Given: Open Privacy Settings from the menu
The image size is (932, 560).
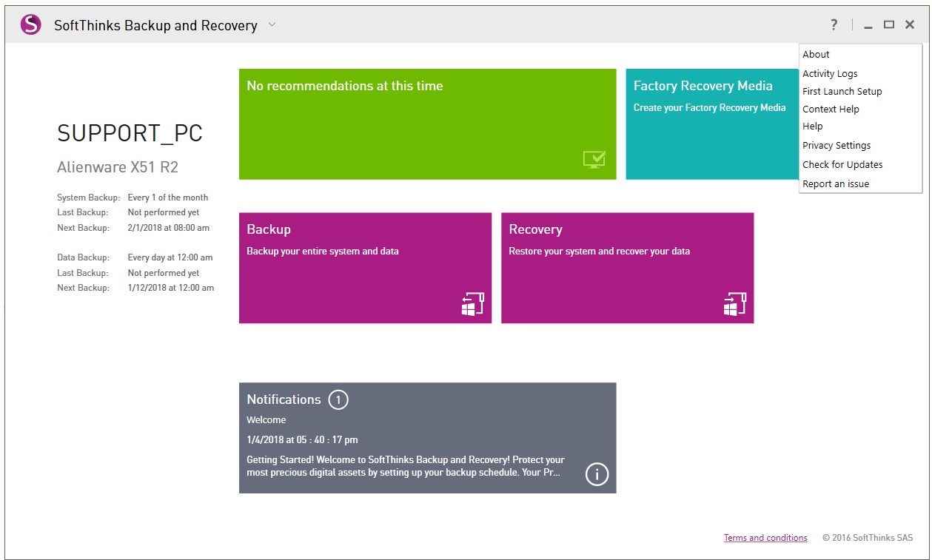Looking at the screenshot, I should click(x=860, y=145).
